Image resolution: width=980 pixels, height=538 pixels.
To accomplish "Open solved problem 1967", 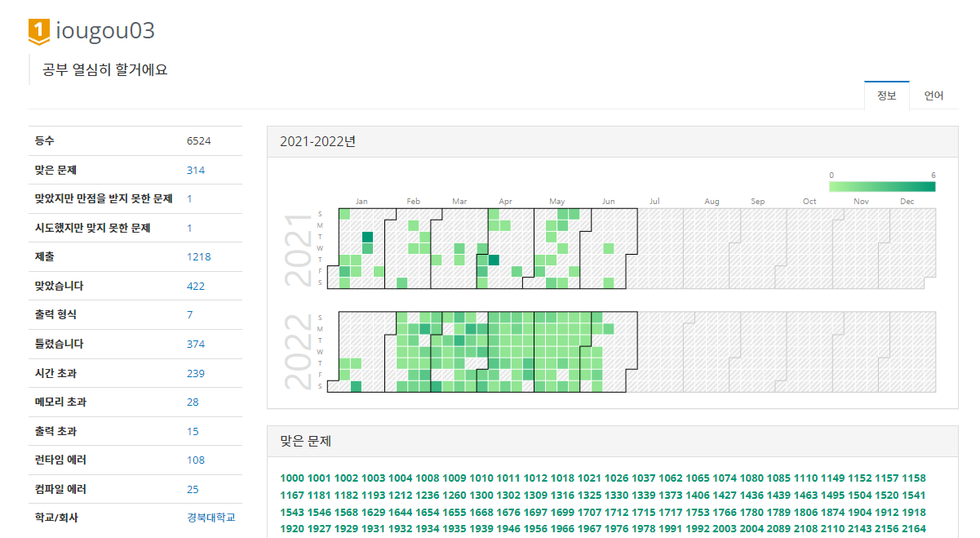I will 590,530.
